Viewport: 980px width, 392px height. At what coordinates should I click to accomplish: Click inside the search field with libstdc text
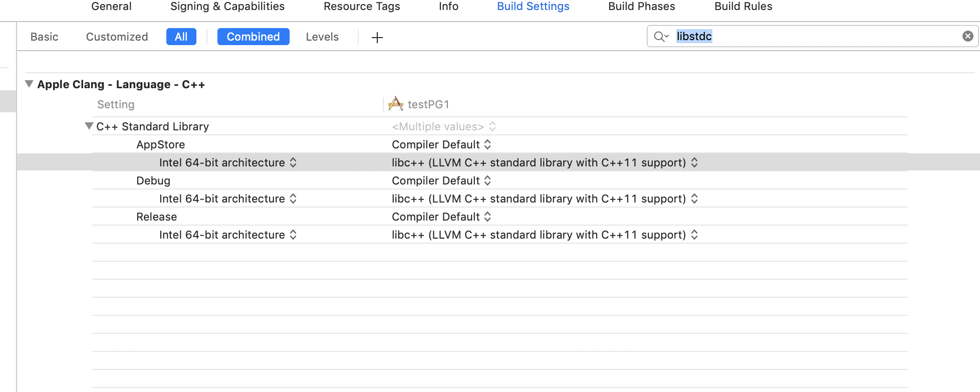pyautogui.click(x=752, y=36)
